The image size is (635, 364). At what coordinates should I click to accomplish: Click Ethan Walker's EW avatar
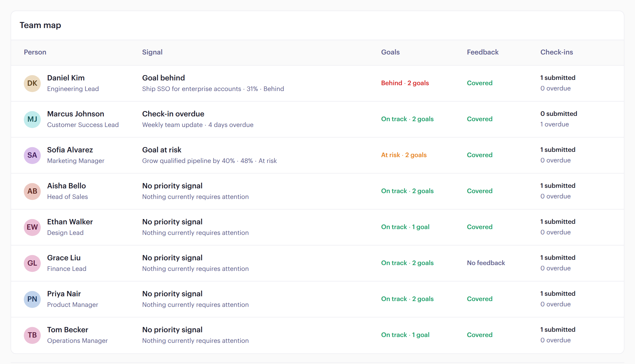tap(32, 227)
